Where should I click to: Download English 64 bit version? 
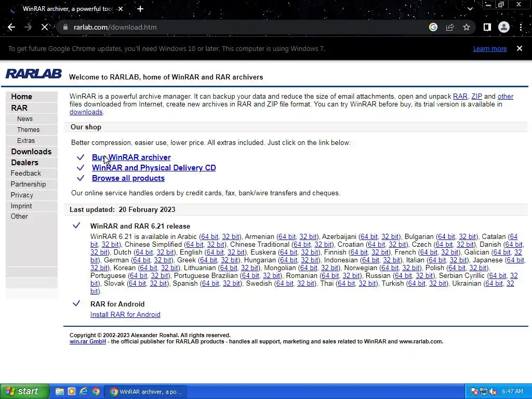point(215,252)
